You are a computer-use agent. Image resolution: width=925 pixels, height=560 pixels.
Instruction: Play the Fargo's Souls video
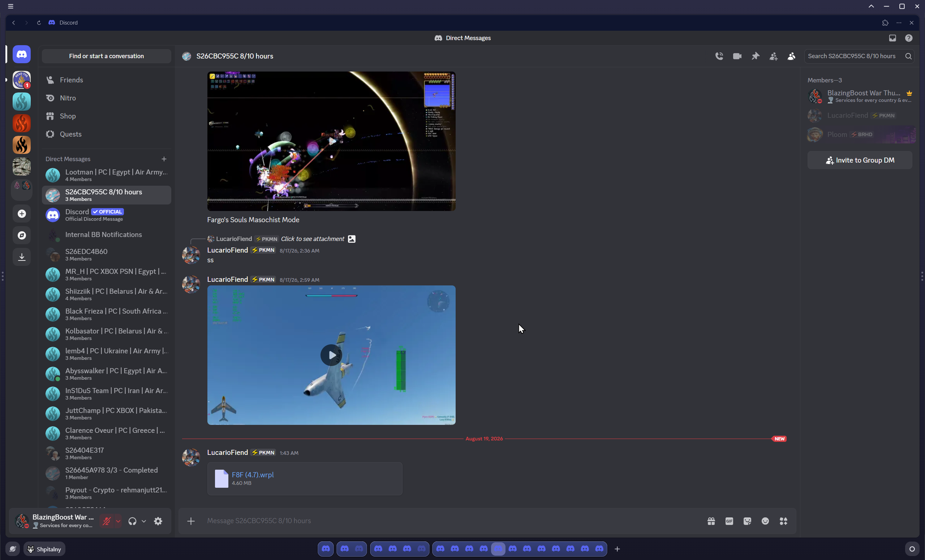332,141
